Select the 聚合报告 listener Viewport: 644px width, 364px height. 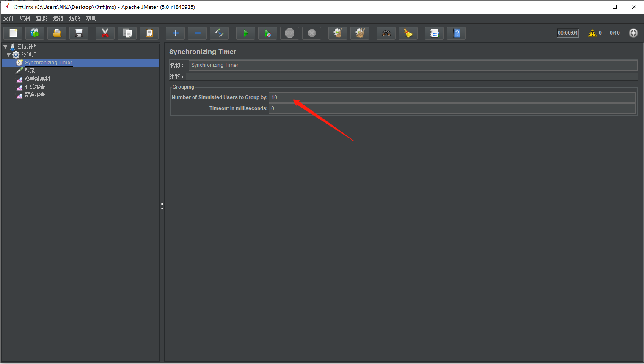[x=35, y=95]
